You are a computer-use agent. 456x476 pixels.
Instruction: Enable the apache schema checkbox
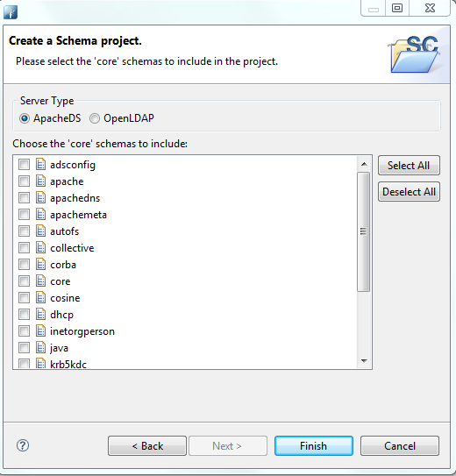(x=24, y=181)
